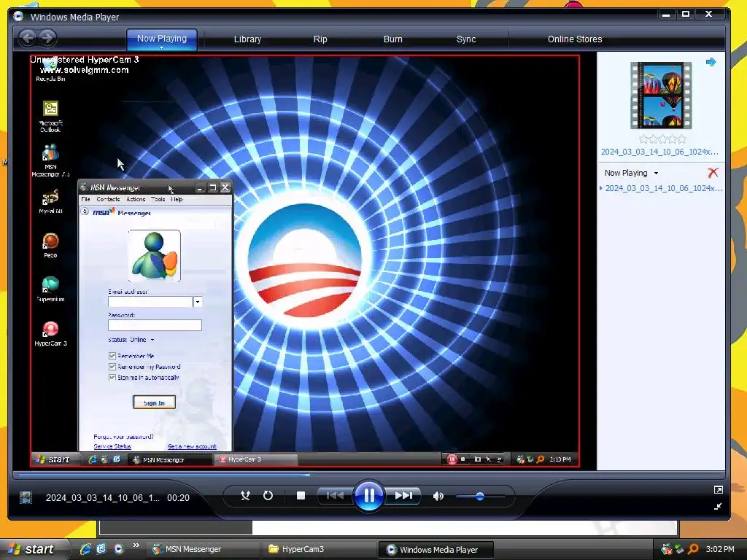
Task: Click the taskbar clock showing 3:02 PM
Action: 720,549
